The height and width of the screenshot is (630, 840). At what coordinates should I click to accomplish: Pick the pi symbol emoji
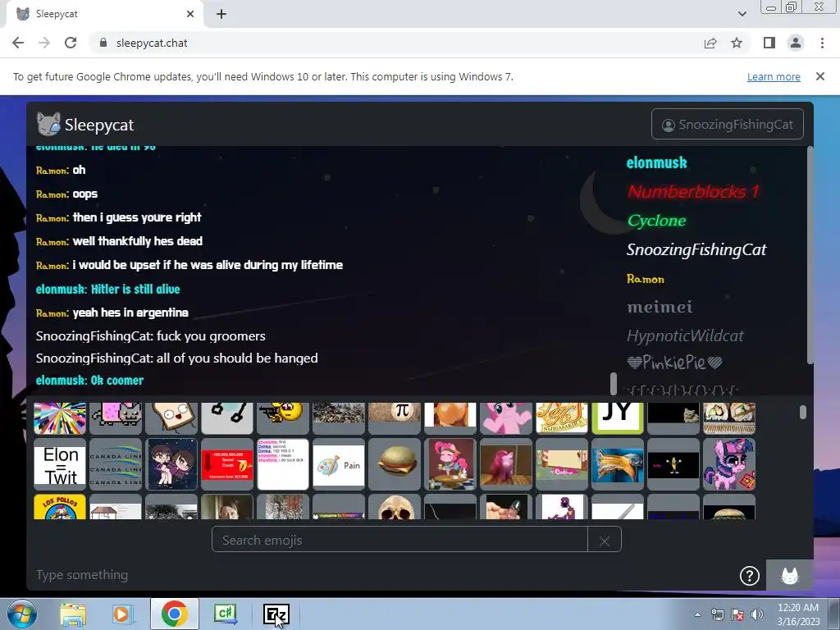(x=395, y=418)
